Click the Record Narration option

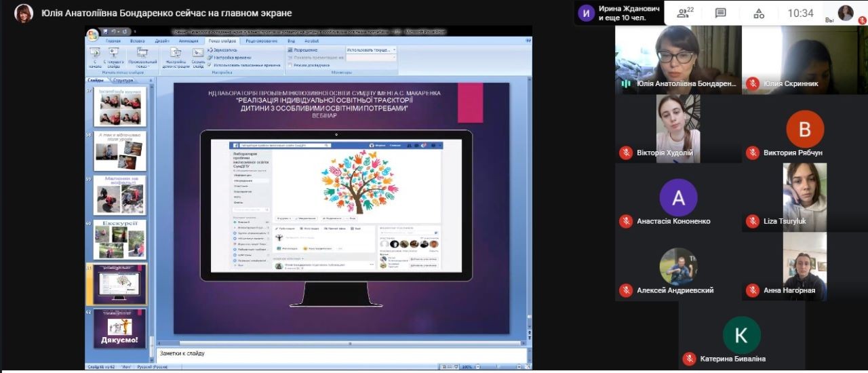pyautogui.click(x=223, y=50)
